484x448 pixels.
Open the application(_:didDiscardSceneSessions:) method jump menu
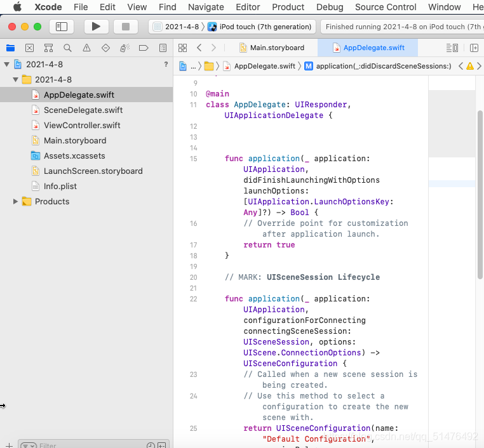click(x=378, y=66)
